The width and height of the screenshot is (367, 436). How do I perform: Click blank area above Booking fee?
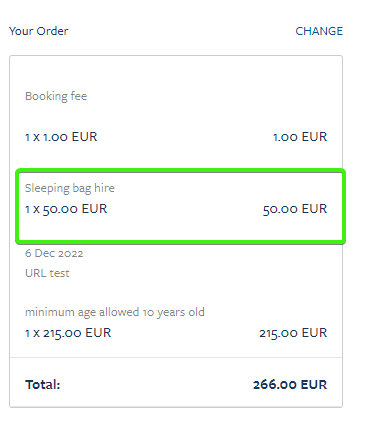176,73
